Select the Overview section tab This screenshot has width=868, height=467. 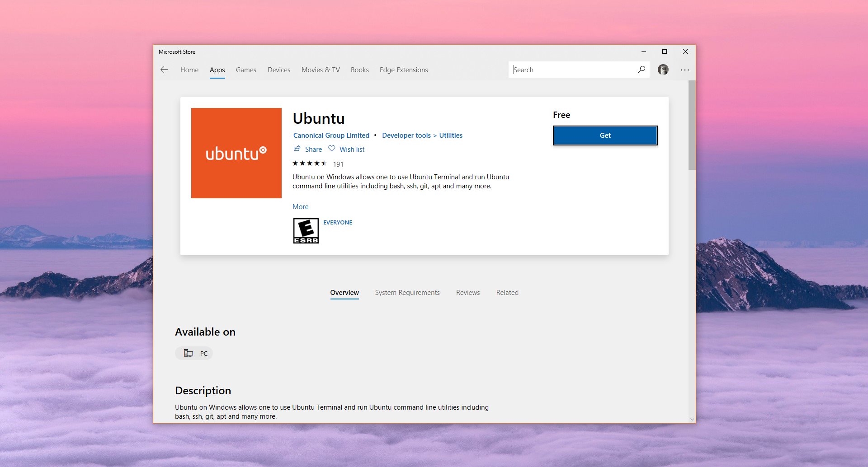344,293
